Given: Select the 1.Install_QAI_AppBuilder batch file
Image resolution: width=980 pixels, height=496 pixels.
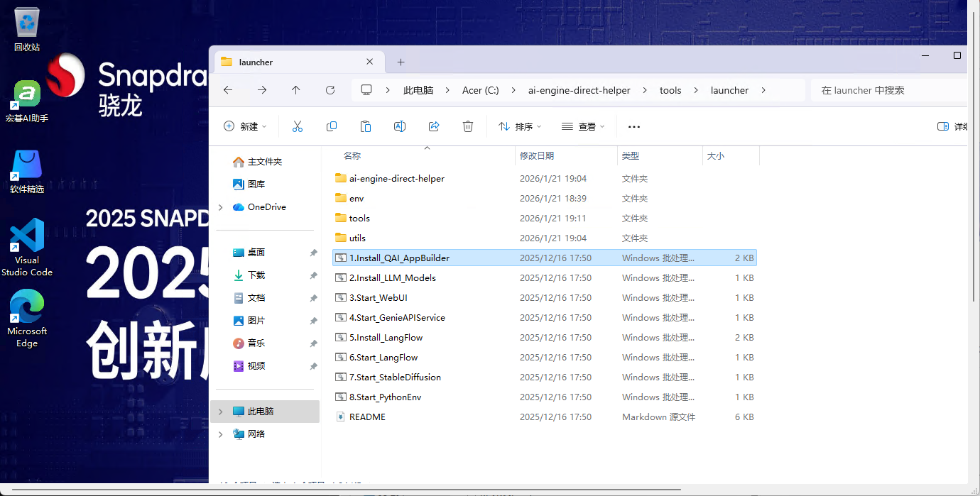Looking at the screenshot, I should [x=545, y=258].
